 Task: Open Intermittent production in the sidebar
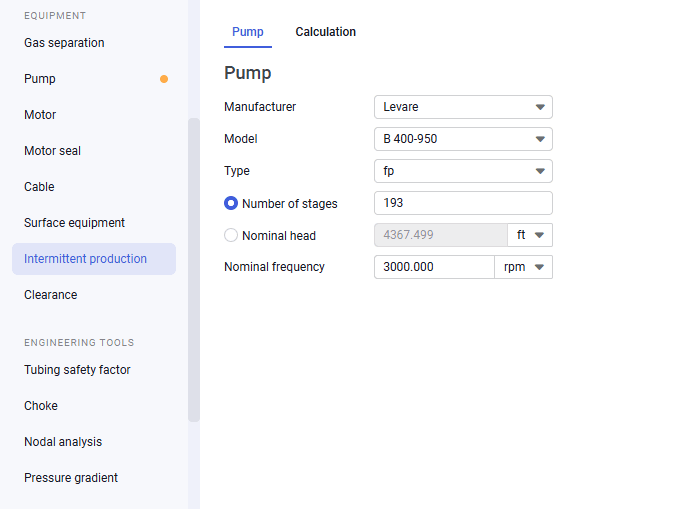(x=94, y=259)
